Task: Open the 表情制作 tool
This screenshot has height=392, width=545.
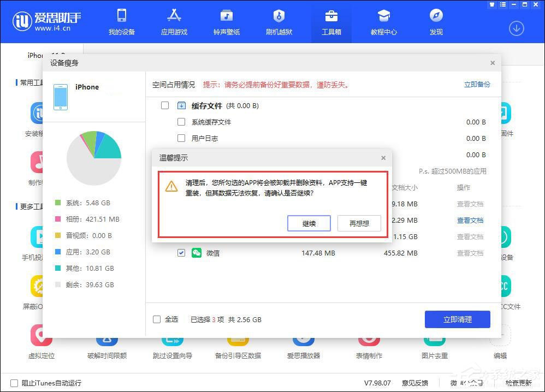Action: 369,344
